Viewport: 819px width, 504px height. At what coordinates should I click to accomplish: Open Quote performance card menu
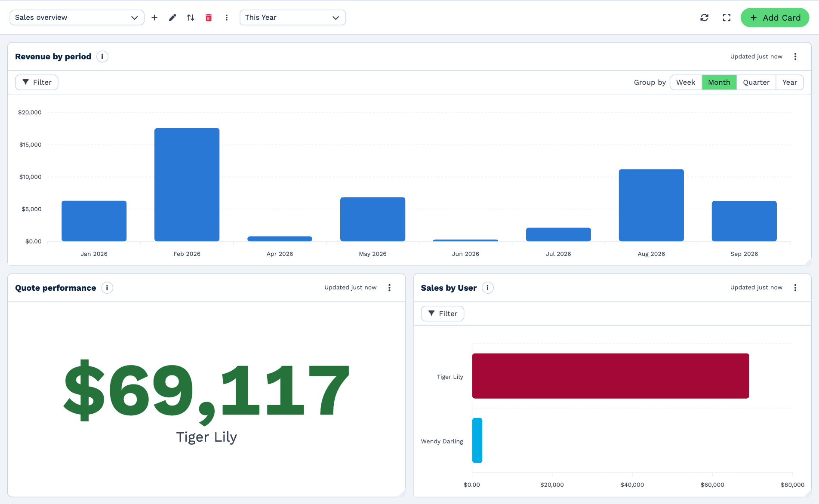[389, 288]
